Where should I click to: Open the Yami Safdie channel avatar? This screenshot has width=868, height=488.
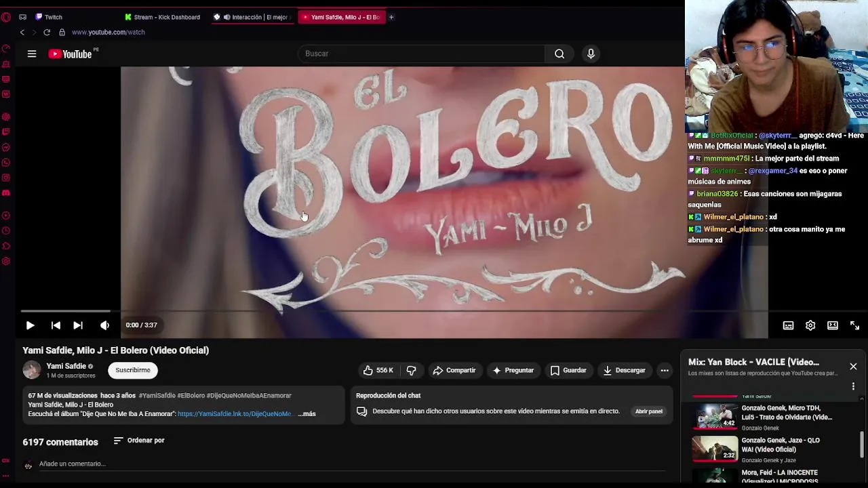point(32,370)
